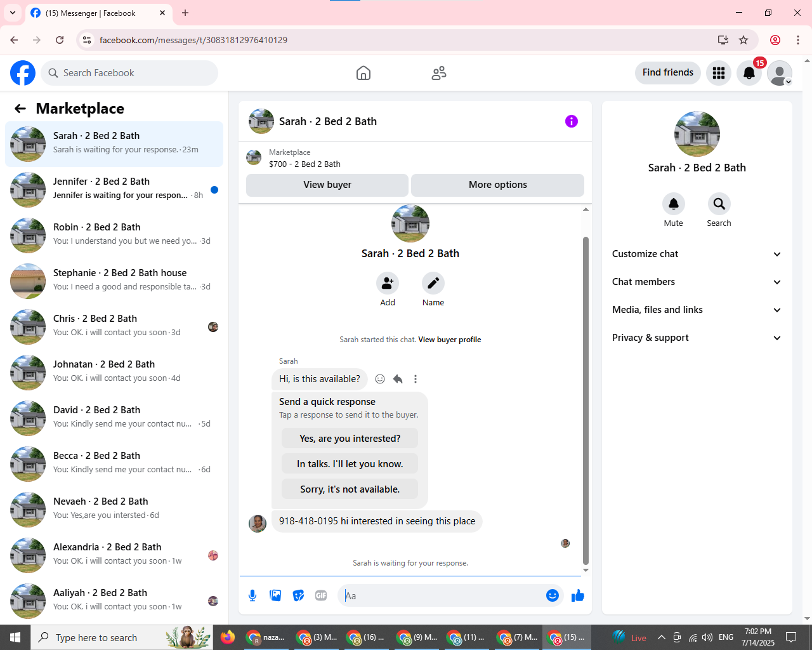Open the Johnatan · 2 Bed 2 Bath conversation
812x650 pixels.
(114, 373)
